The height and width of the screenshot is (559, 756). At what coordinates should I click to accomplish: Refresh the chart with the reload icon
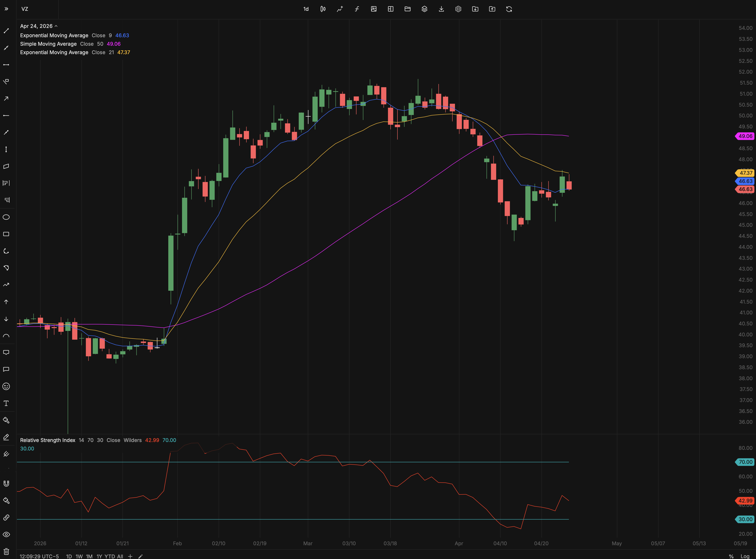coord(509,9)
